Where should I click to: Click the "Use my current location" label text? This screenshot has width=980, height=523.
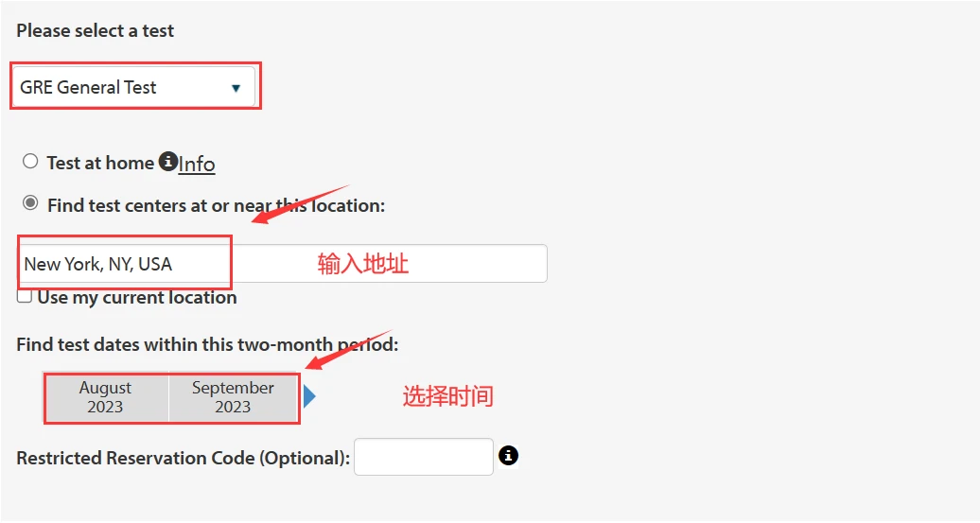pos(137,298)
